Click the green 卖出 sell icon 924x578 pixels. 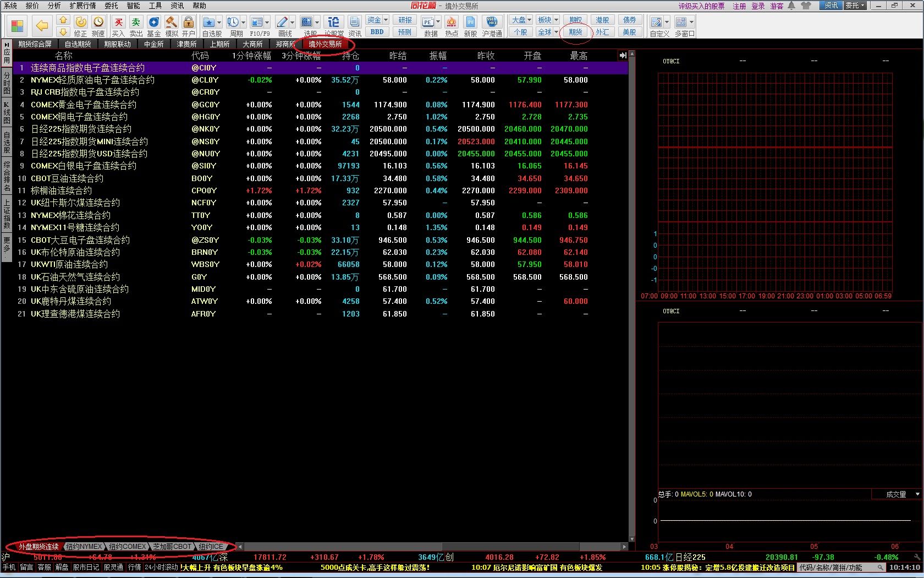(x=136, y=22)
